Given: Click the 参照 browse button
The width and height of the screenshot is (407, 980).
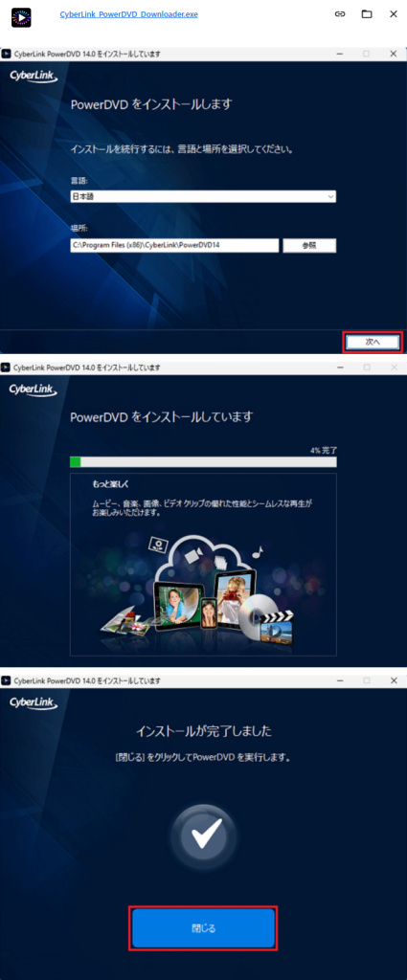Looking at the screenshot, I should click(309, 246).
